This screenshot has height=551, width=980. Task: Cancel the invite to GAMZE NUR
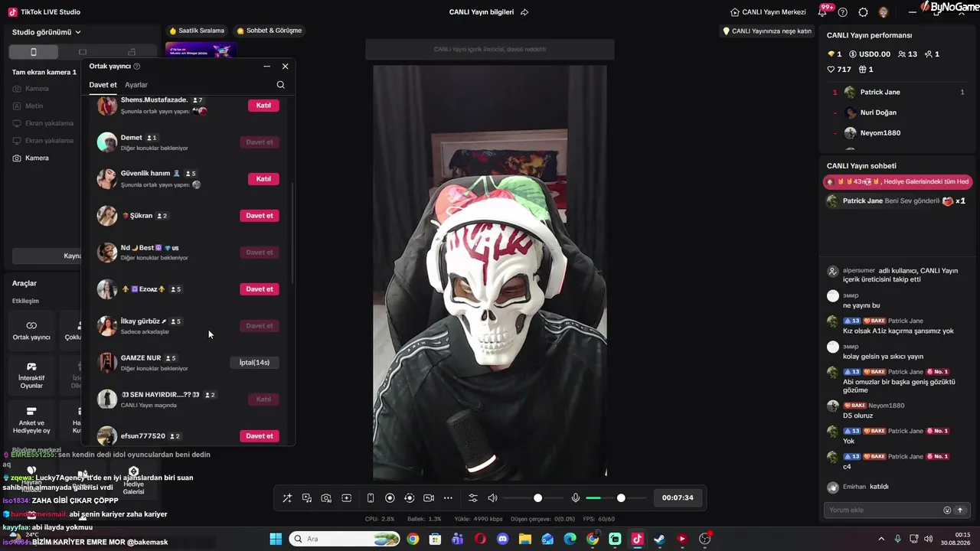coord(254,363)
